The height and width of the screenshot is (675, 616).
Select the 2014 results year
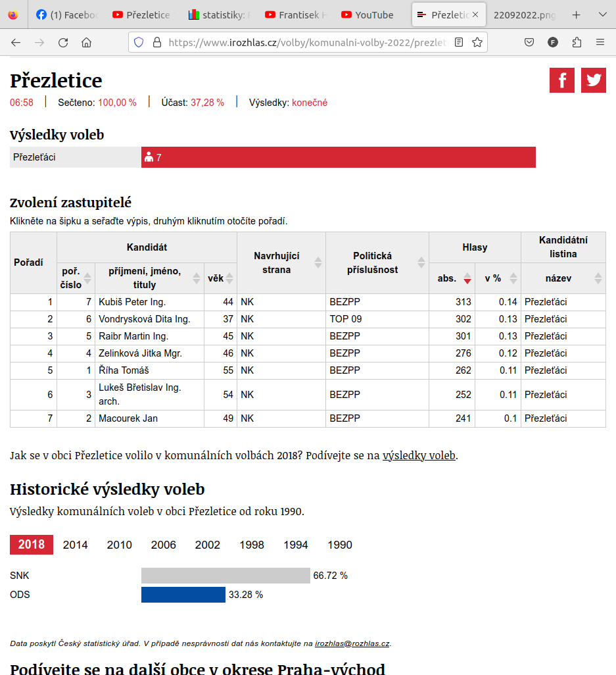(76, 545)
